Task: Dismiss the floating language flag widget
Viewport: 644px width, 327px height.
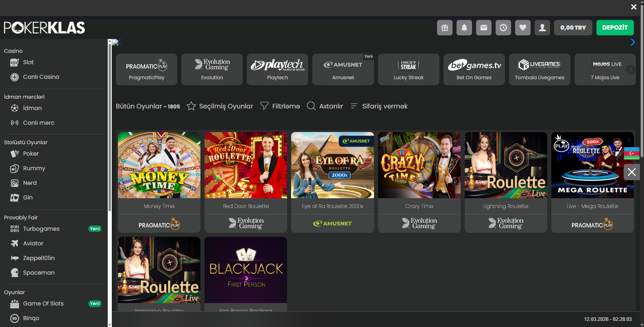Action: (631, 172)
